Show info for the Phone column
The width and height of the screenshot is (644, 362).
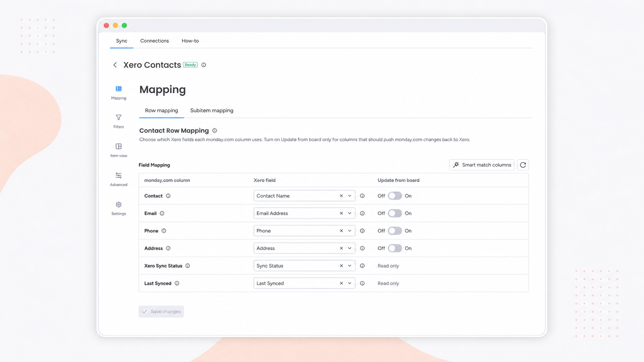pyautogui.click(x=164, y=231)
